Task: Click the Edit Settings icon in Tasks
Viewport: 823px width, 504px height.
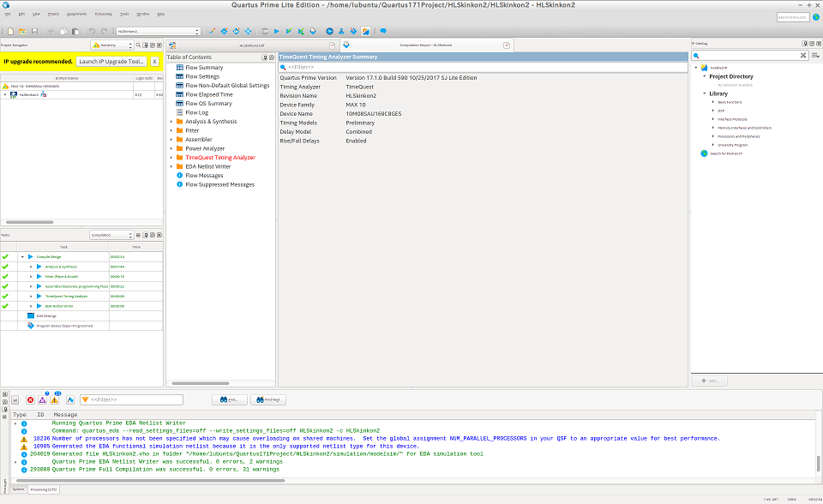Action: click(31, 316)
